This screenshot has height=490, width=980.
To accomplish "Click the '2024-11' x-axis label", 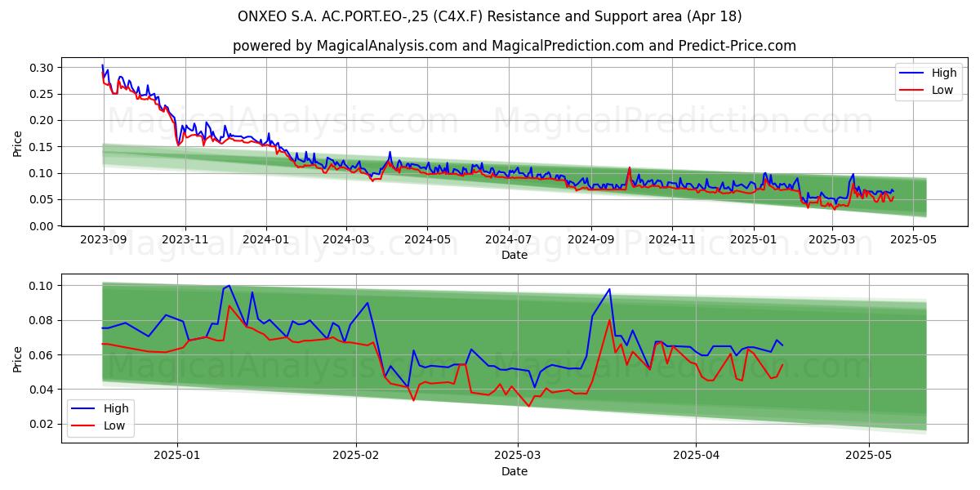I will pos(673,240).
